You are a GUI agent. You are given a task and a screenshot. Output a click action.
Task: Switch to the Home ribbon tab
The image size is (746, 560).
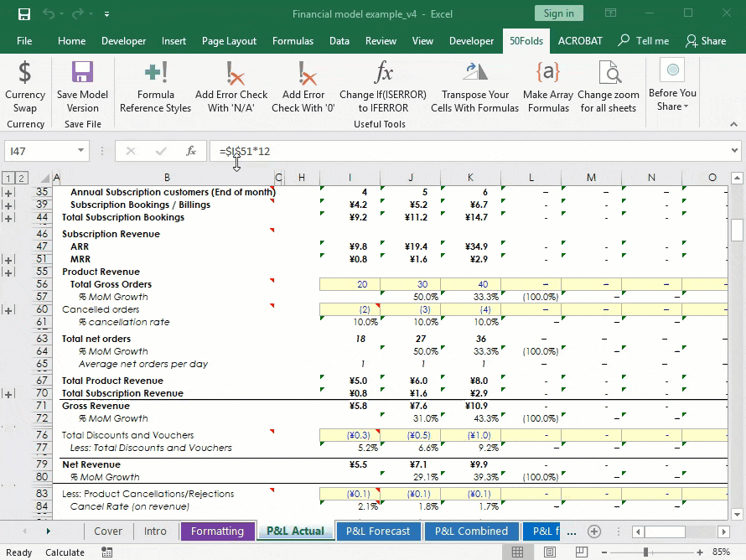pyautogui.click(x=72, y=41)
